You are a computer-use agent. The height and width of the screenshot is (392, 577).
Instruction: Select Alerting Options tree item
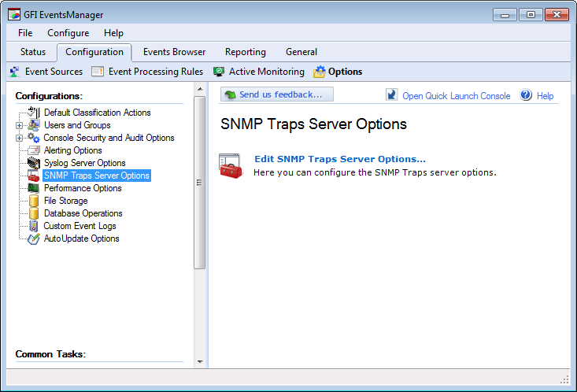pyautogui.click(x=73, y=150)
